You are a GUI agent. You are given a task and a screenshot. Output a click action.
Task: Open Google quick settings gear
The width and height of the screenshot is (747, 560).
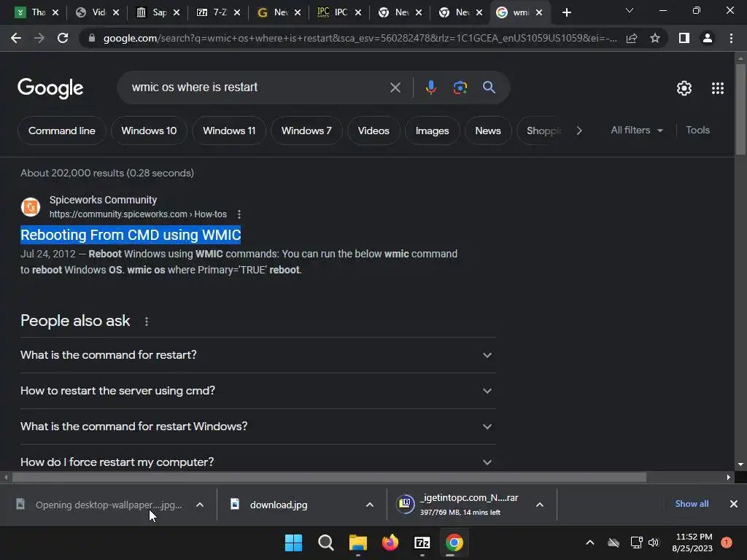(684, 88)
